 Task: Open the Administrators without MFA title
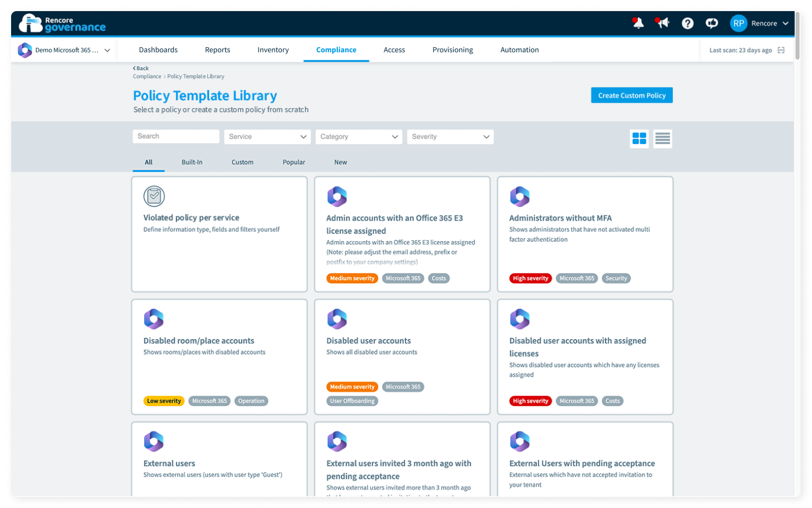coord(560,218)
